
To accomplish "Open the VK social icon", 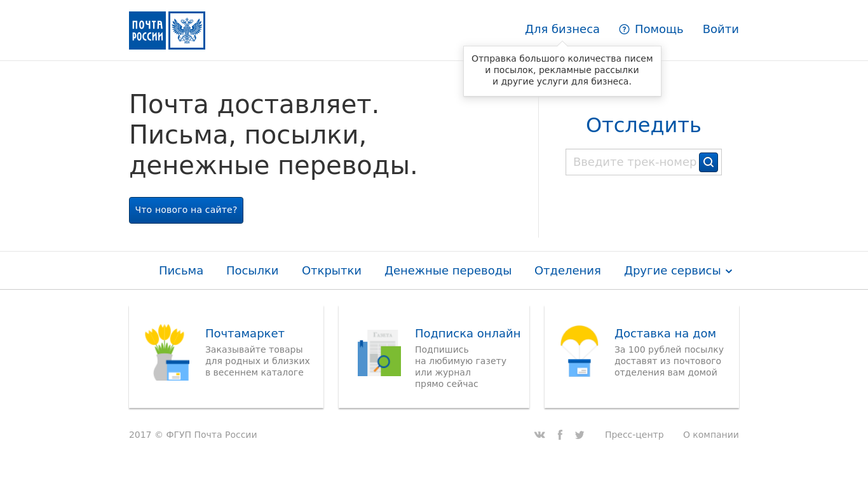I will [x=539, y=435].
